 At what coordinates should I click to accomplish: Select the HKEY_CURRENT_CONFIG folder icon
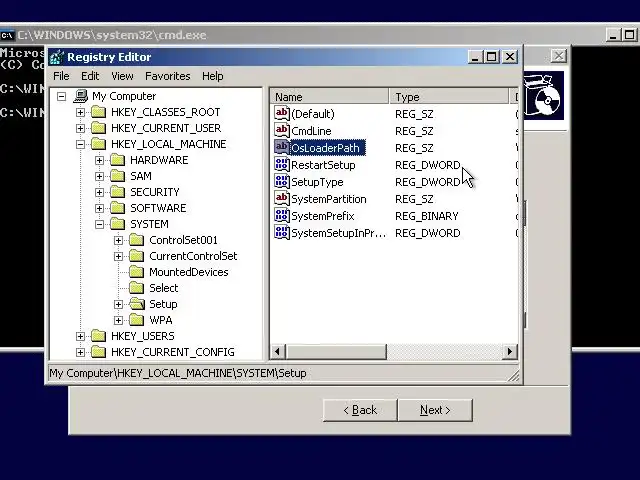pos(98,351)
